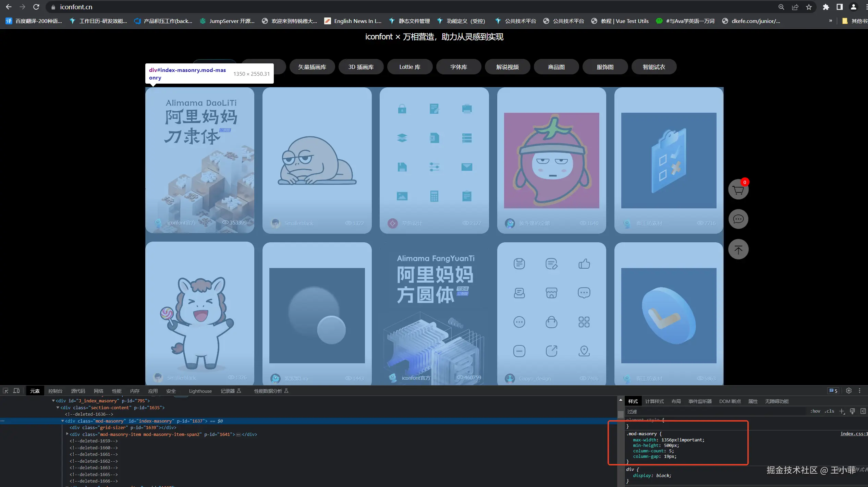Toggle the :hov element state panel
The height and width of the screenshot is (487, 868).
click(815, 411)
